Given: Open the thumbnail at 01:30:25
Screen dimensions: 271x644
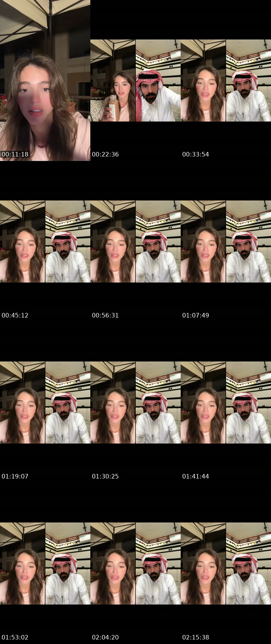Looking at the screenshot, I should (x=135, y=402).
